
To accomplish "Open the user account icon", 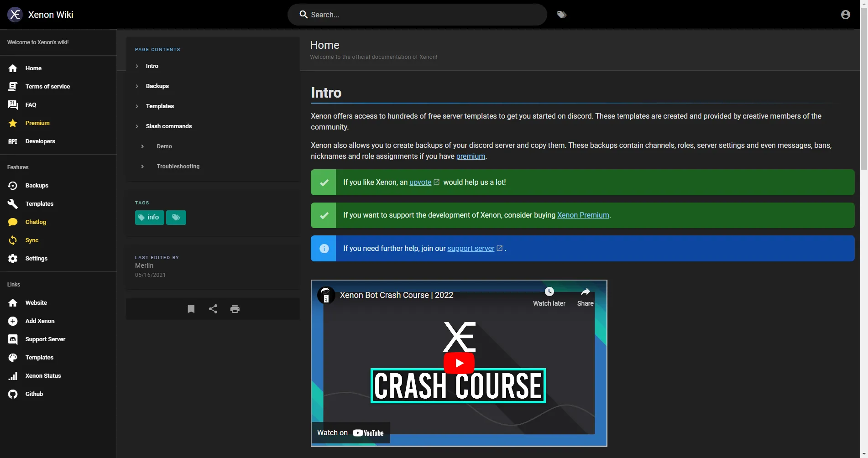I will coord(846,15).
